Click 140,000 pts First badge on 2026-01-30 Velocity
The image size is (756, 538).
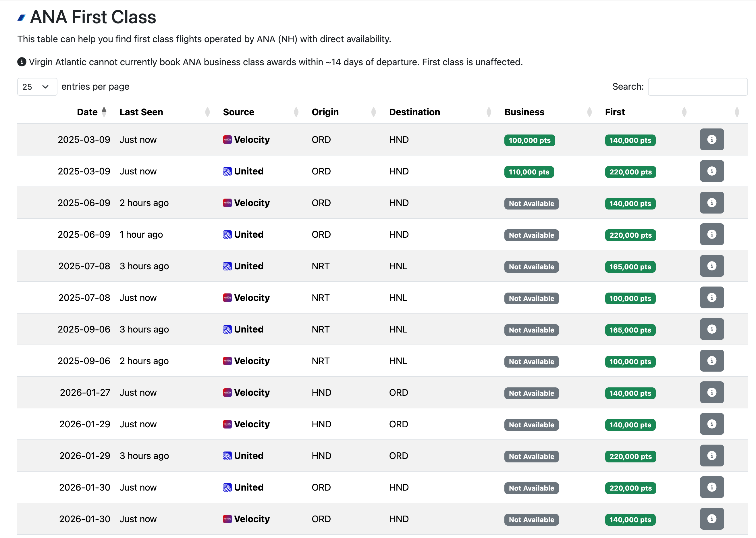[x=630, y=520]
